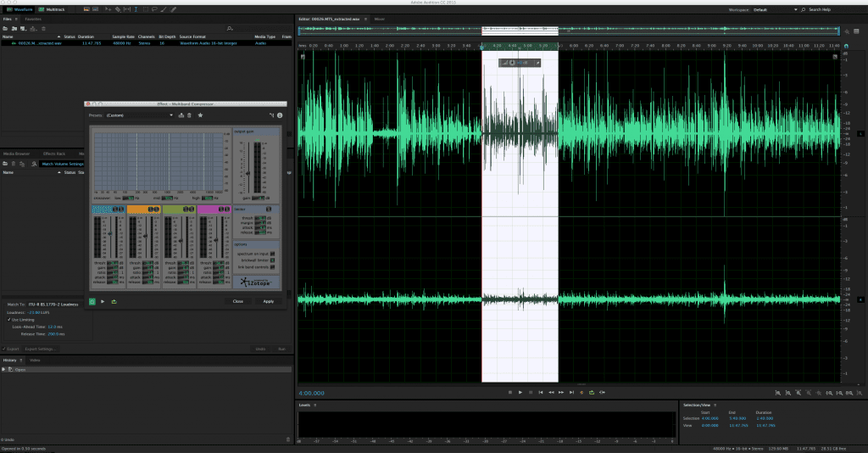Click the Record button in transport
The height and width of the screenshot is (453, 868).
coord(581,392)
